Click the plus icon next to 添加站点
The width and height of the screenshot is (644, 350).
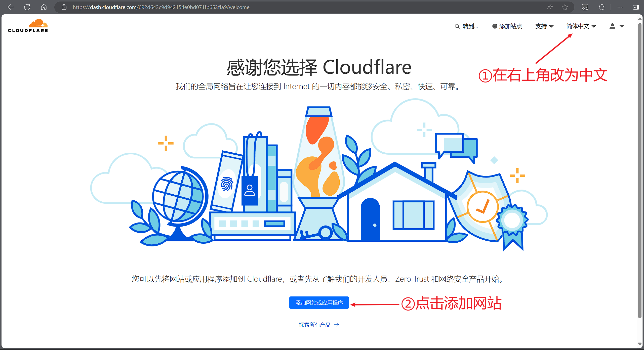coord(494,26)
